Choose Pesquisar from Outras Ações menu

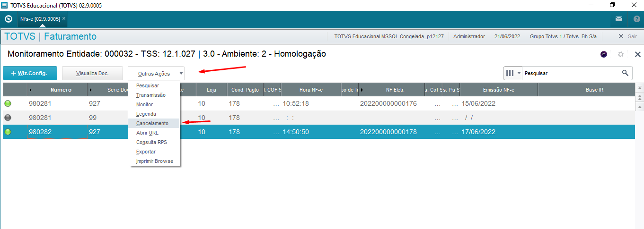[154, 85]
